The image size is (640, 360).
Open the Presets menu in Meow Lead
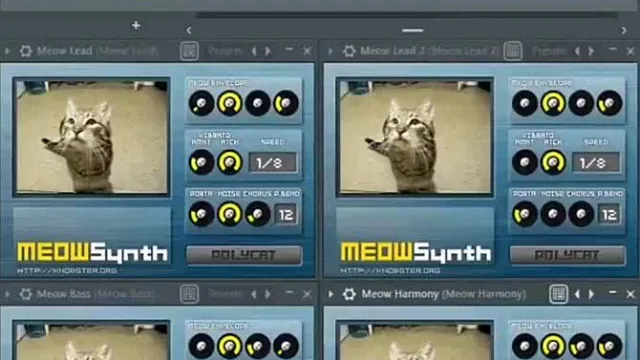click(x=225, y=51)
